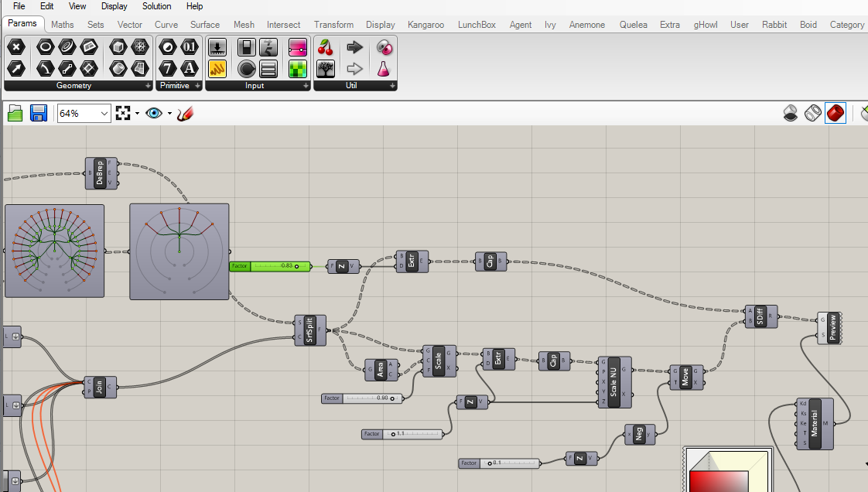Screen dimensions: 868x492
Task: Select the Vector parameter arrow icon
Action: coord(16,68)
